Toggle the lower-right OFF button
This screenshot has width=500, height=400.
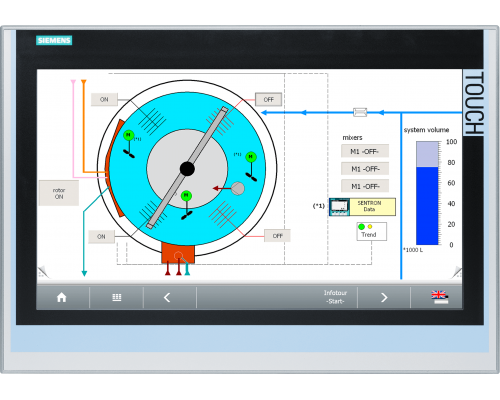[x=277, y=236]
